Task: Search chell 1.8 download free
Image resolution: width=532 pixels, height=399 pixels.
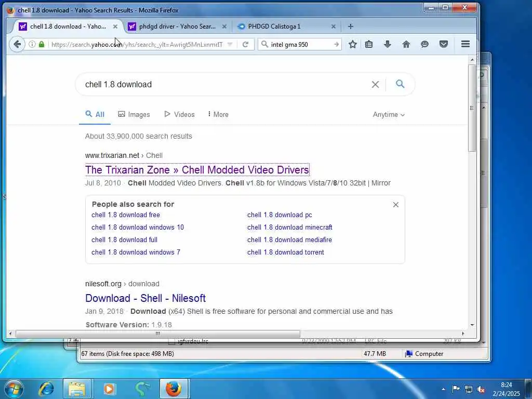Action: tap(126, 215)
